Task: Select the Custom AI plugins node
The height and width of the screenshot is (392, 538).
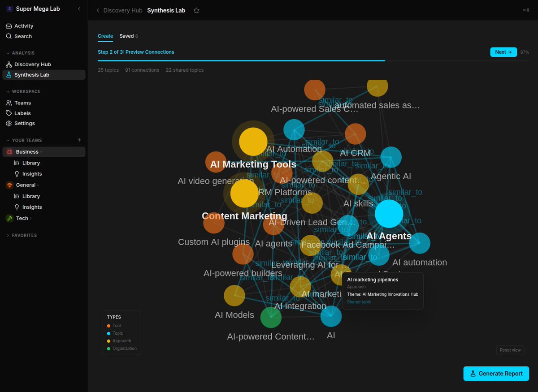Action: [214, 223]
